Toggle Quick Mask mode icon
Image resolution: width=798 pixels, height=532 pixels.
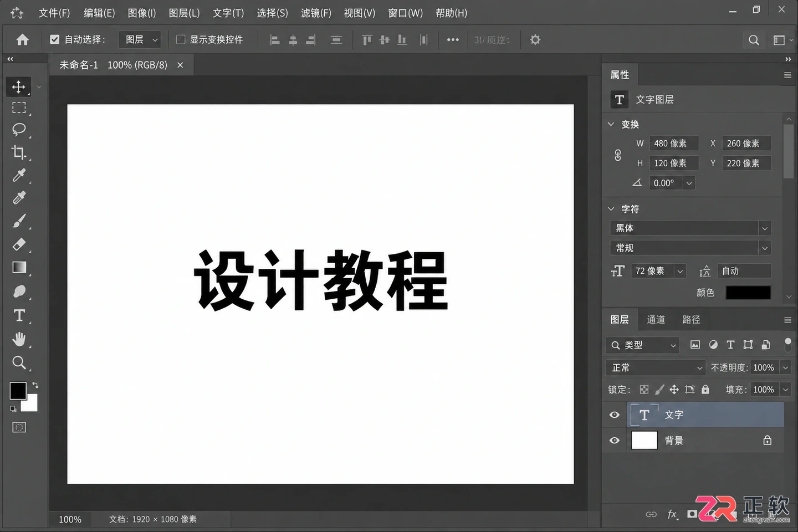point(19,427)
